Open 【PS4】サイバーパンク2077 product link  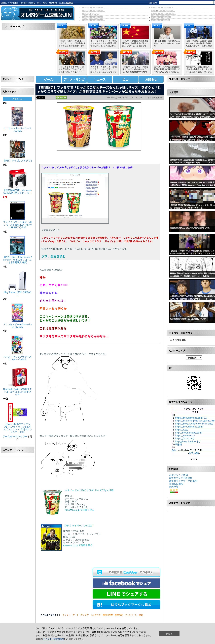(x=78, y=525)
